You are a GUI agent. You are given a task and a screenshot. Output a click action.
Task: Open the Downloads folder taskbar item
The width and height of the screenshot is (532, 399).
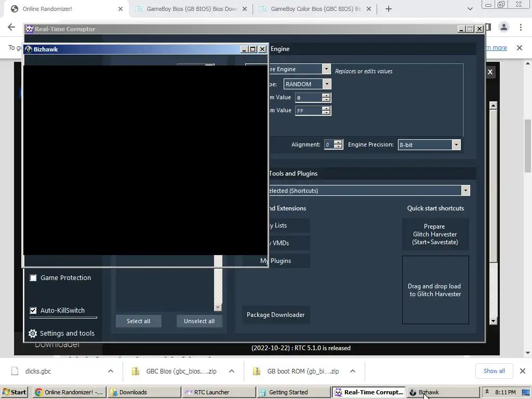point(144,392)
